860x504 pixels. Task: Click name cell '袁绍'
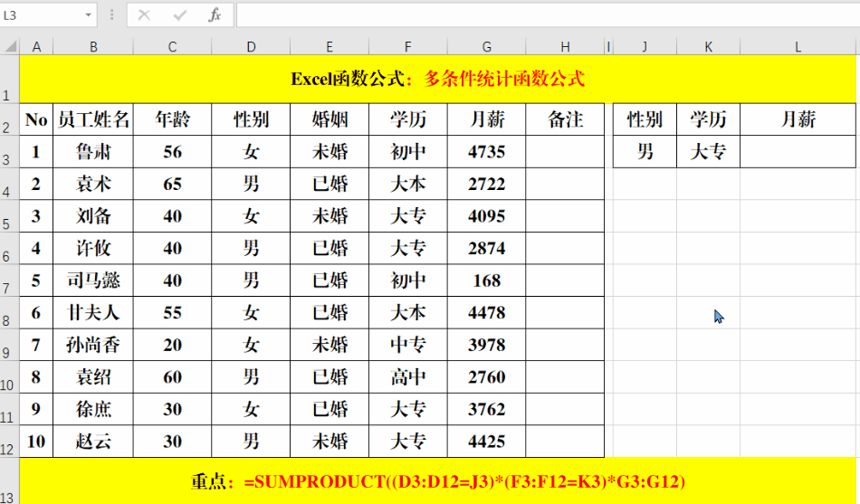pyautogui.click(x=93, y=376)
